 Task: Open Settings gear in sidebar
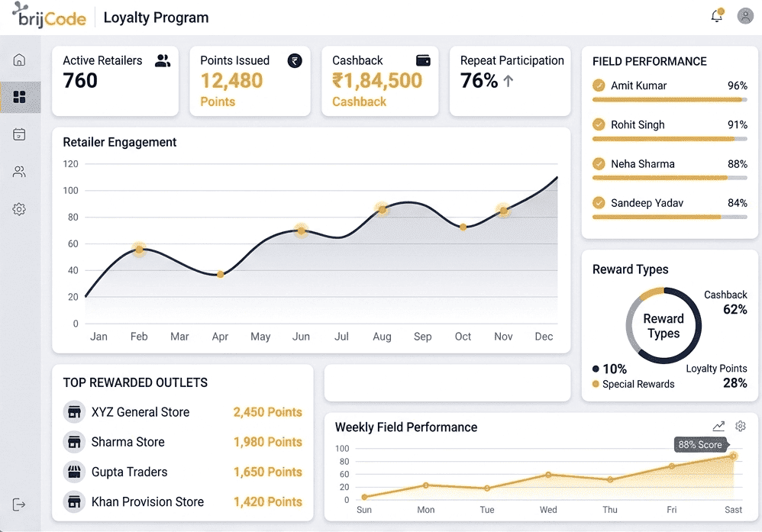(x=19, y=209)
